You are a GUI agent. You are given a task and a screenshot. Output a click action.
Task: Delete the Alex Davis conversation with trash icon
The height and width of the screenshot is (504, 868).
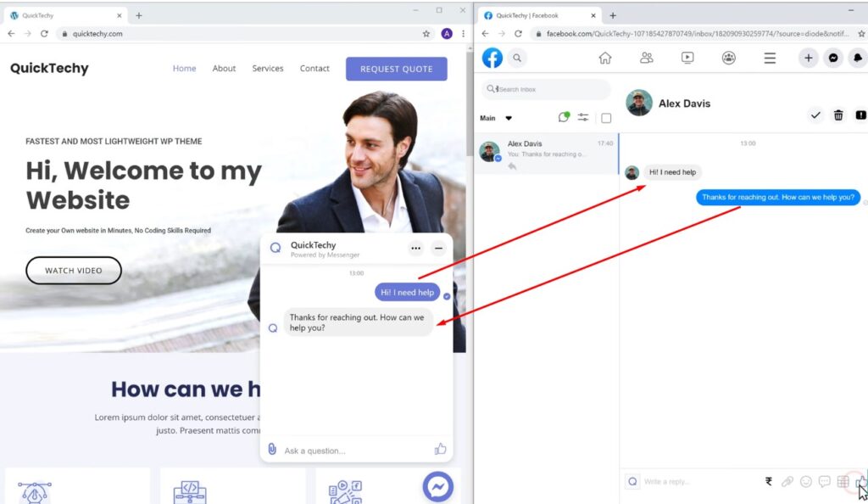838,115
